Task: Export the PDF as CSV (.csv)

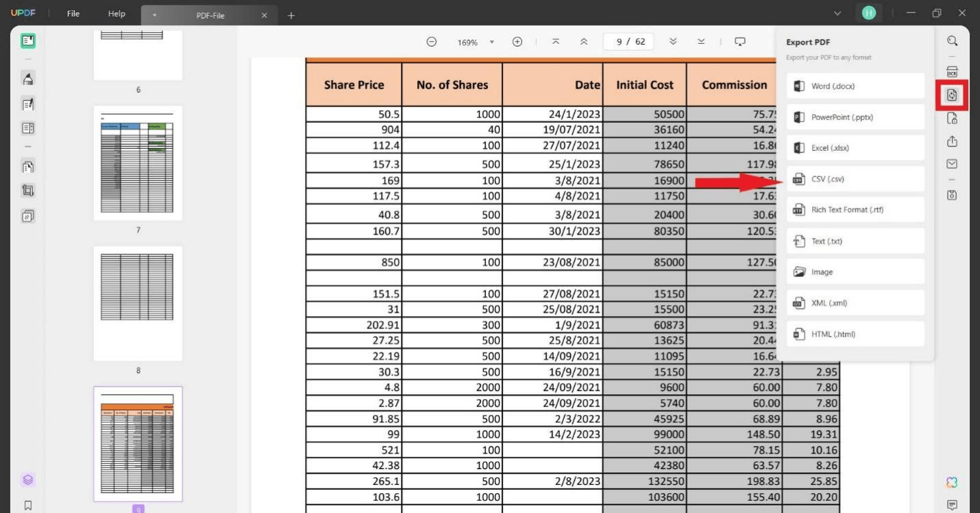Action: pos(855,178)
